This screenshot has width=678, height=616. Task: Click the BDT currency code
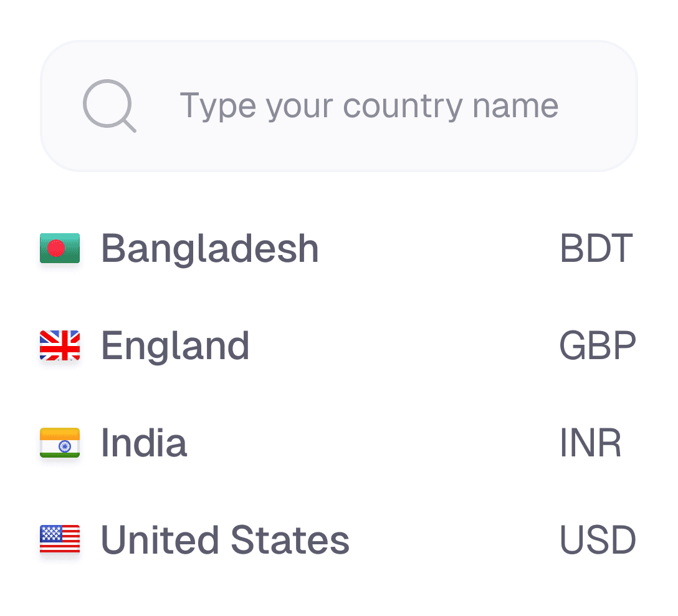tap(596, 248)
